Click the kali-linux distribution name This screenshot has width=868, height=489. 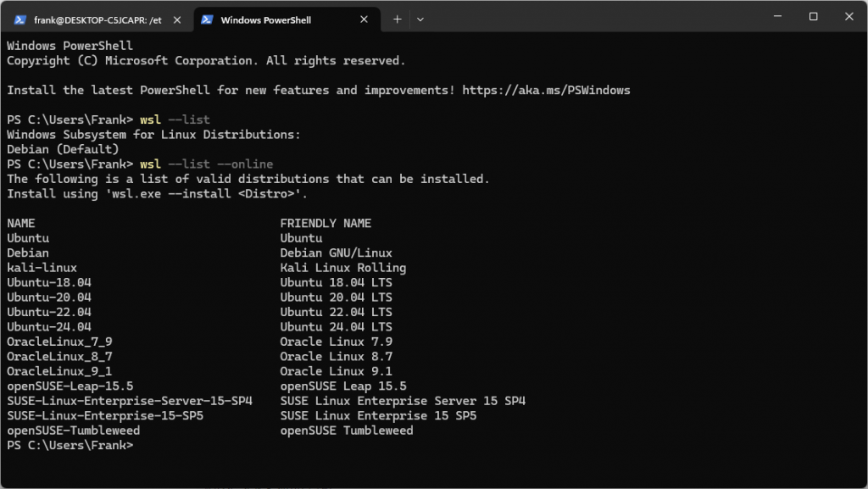tap(42, 268)
